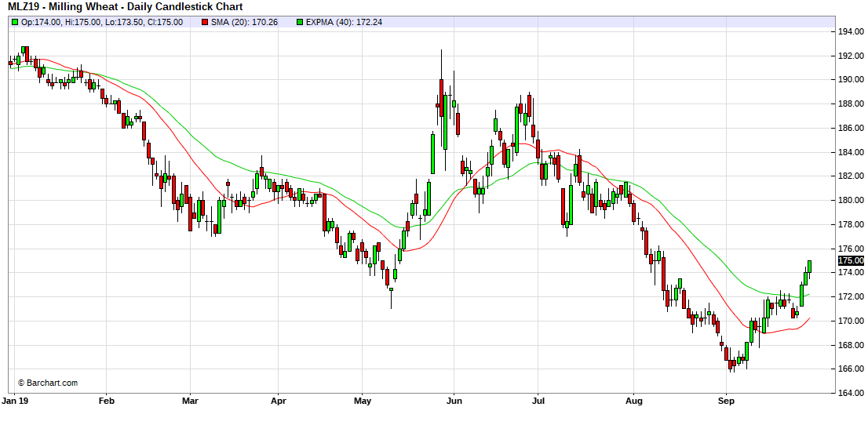
Task: Click the Jan 19 date axis label
Action: (x=14, y=401)
